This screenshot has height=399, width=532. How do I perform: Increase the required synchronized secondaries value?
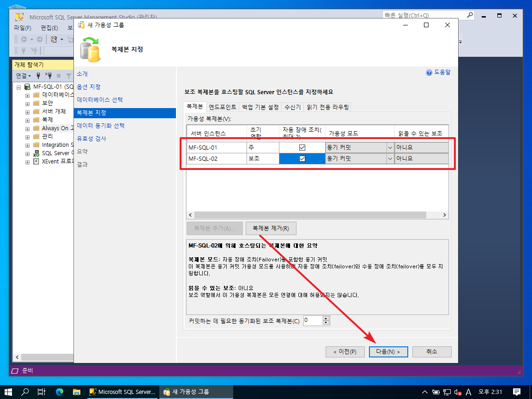326,319
